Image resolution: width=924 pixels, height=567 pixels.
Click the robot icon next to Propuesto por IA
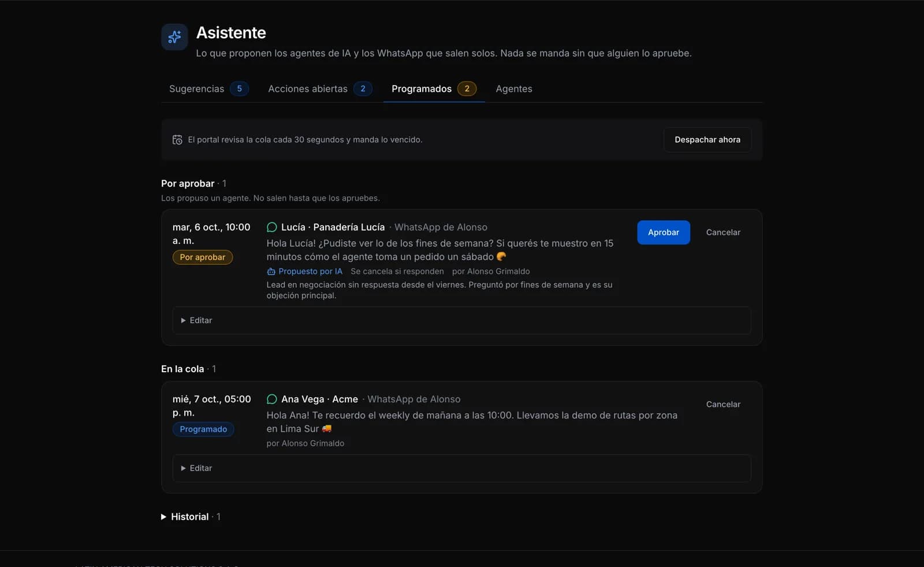pos(271,272)
